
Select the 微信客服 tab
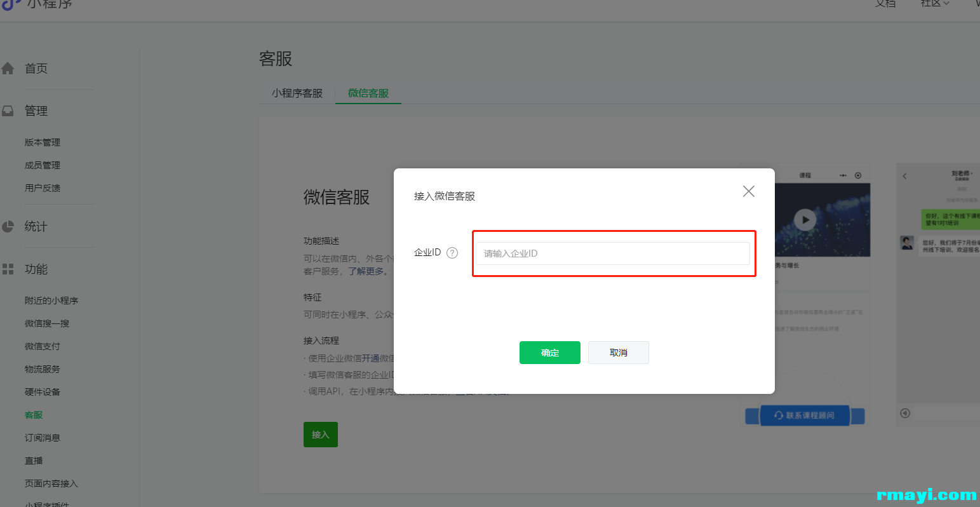pyautogui.click(x=368, y=93)
